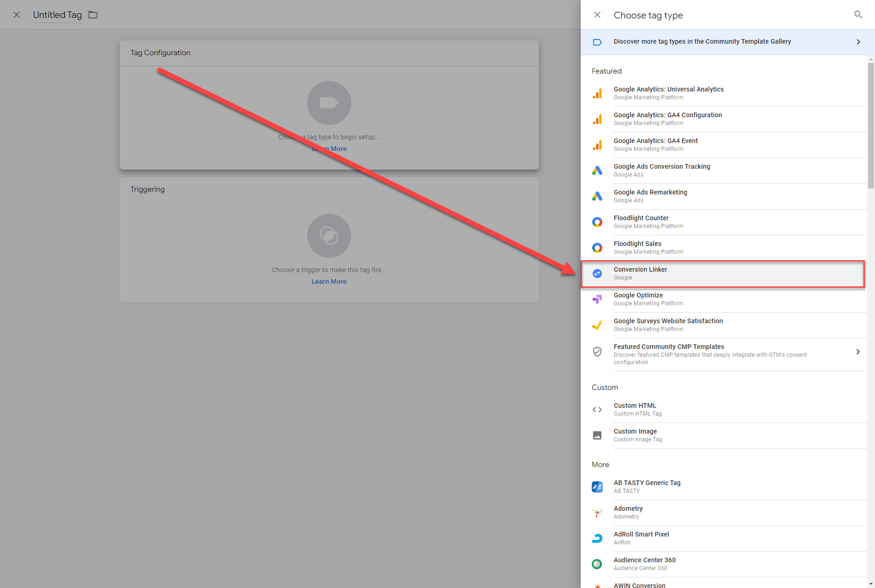Click the Google Optimize icon

point(597,299)
